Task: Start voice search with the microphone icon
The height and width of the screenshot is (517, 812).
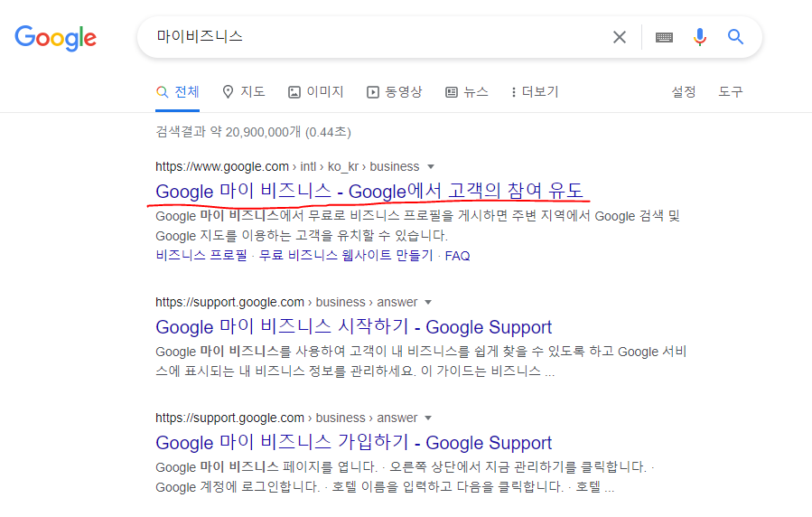Action: (x=700, y=37)
